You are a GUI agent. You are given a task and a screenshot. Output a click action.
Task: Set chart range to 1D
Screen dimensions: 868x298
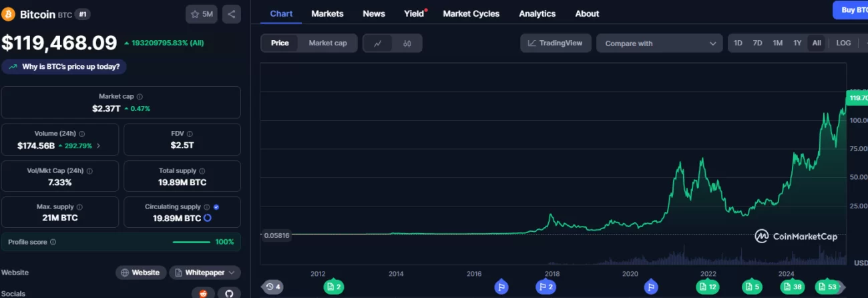point(738,43)
